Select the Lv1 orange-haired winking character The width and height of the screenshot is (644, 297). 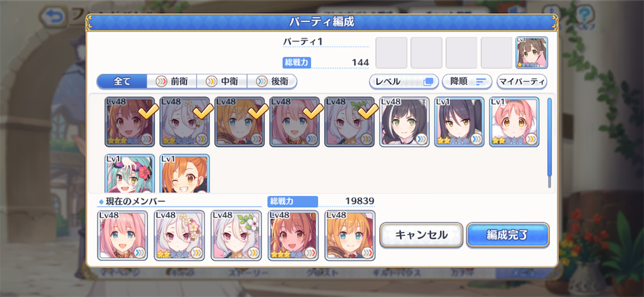(184, 173)
